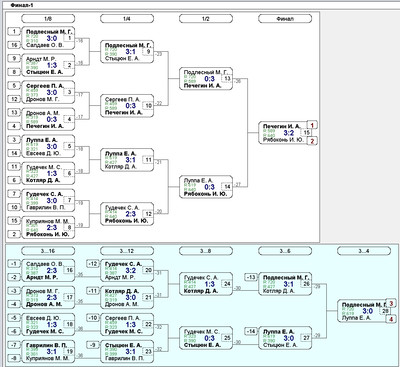Select the 3...16 consolation round header

[48, 251]
